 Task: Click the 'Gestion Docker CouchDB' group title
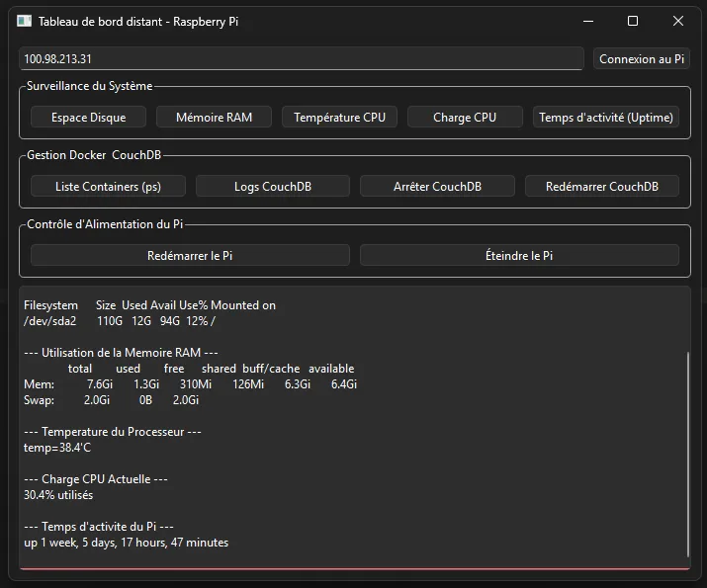[94, 155]
